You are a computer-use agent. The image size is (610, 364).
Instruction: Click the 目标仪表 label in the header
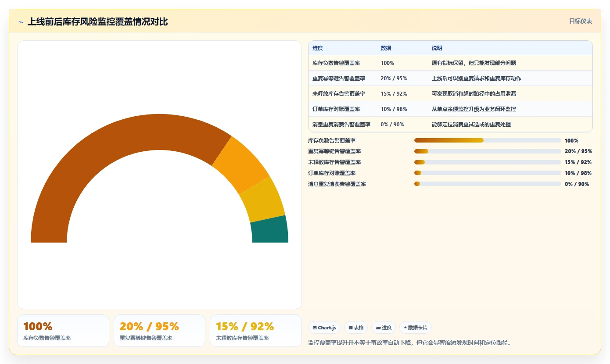click(581, 21)
